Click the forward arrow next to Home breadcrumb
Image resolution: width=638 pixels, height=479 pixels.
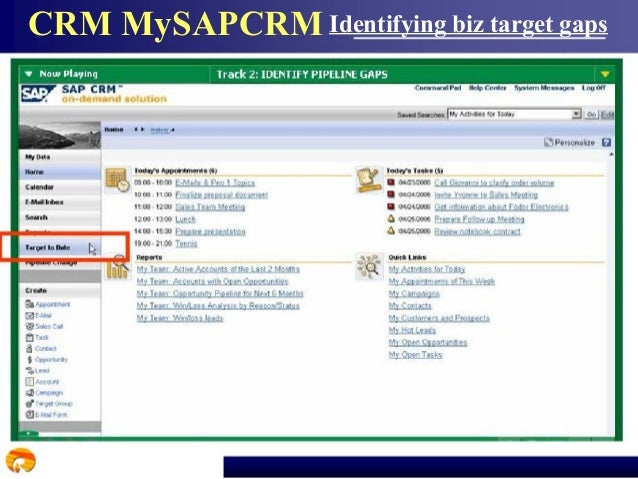click(x=142, y=129)
